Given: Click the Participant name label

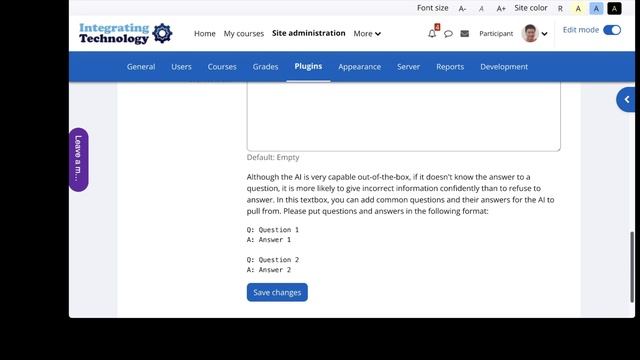Looking at the screenshot, I should (496, 33).
